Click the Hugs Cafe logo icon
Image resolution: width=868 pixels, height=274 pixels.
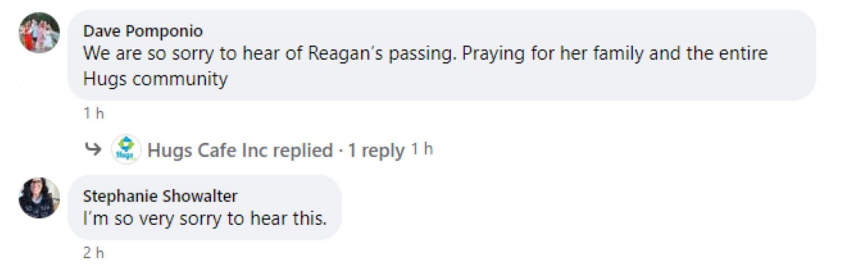(x=126, y=149)
